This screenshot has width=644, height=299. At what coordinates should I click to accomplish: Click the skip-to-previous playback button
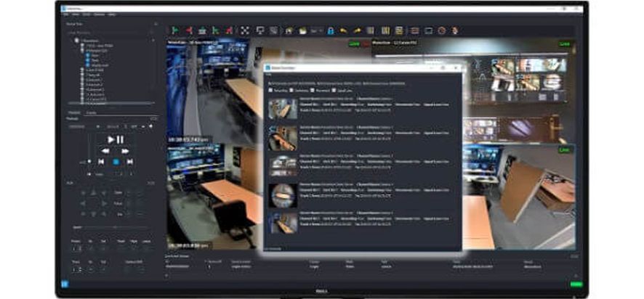pyautogui.click(x=101, y=162)
